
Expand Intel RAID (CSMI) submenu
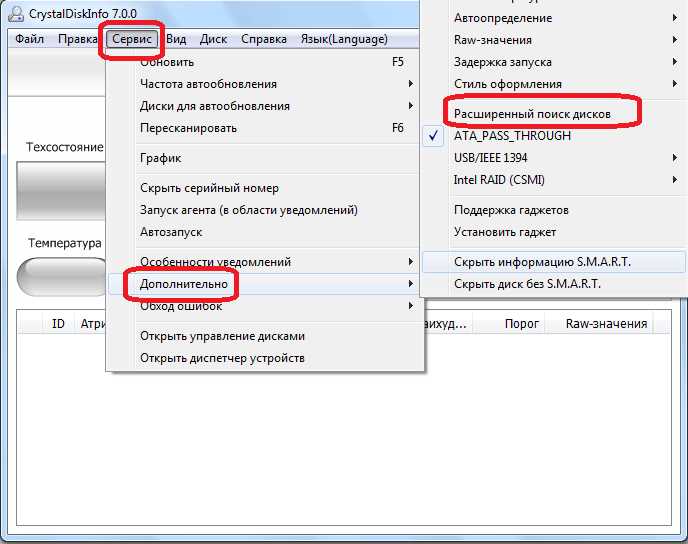point(554,180)
